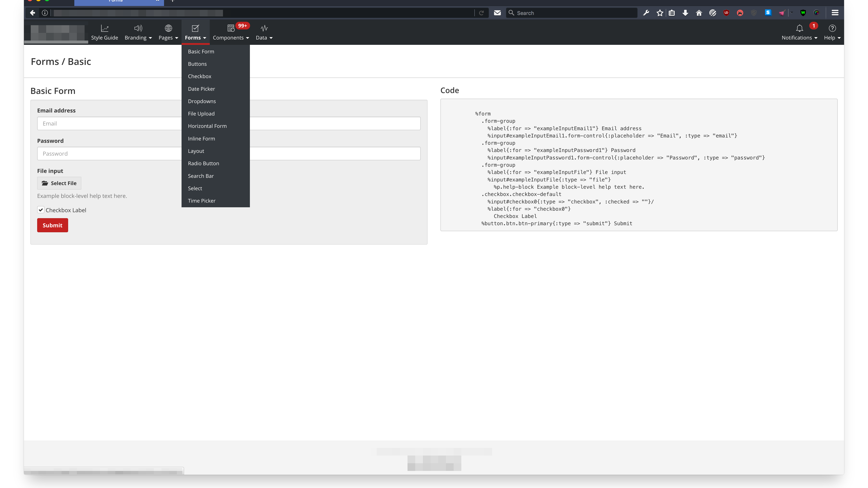Go to the browser home icon
The width and height of the screenshot is (868, 488).
(x=699, y=13)
